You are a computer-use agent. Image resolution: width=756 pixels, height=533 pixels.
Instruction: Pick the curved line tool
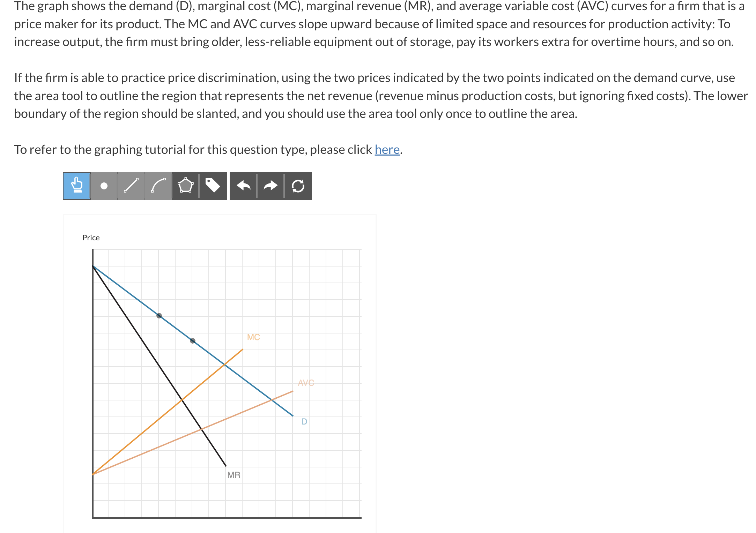pos(158,186)
